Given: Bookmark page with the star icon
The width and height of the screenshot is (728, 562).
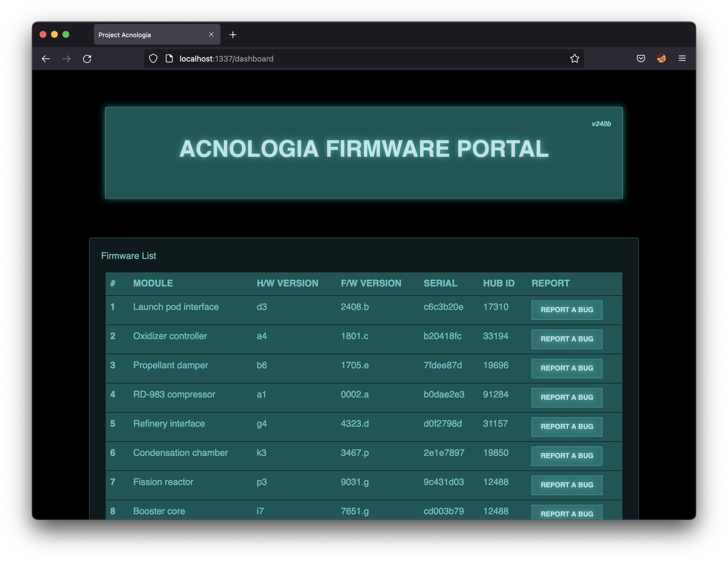Looking at the screenshot, I should [574, 59].
